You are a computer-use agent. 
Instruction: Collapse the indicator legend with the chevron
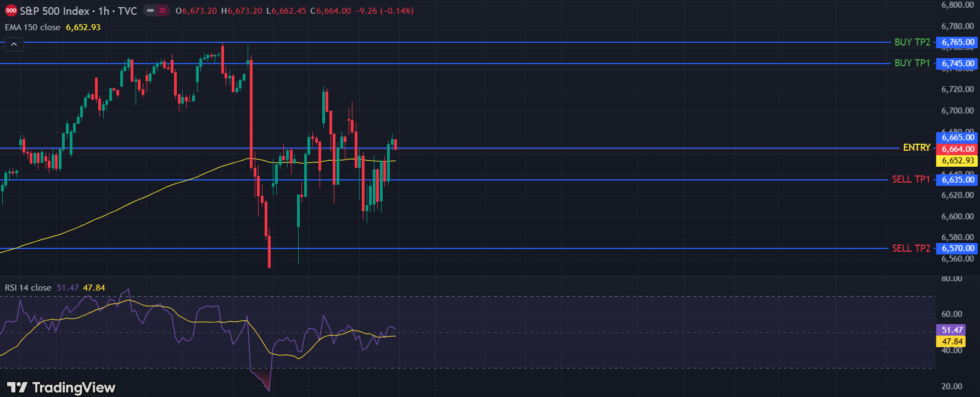click(x=14, y=44)
